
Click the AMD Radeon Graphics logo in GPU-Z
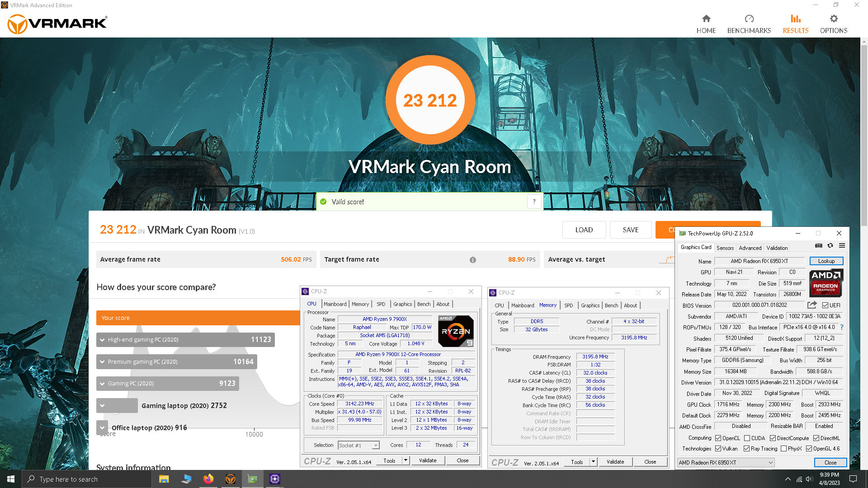[x=826, y=283]
